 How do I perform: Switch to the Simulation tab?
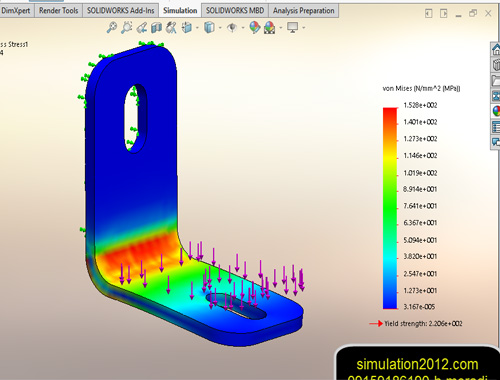[180, 11]
